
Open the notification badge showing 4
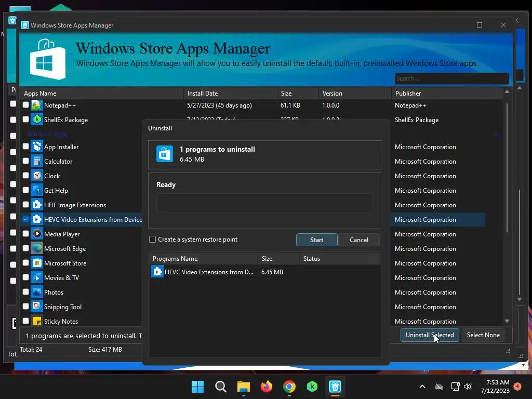point(517,387)
